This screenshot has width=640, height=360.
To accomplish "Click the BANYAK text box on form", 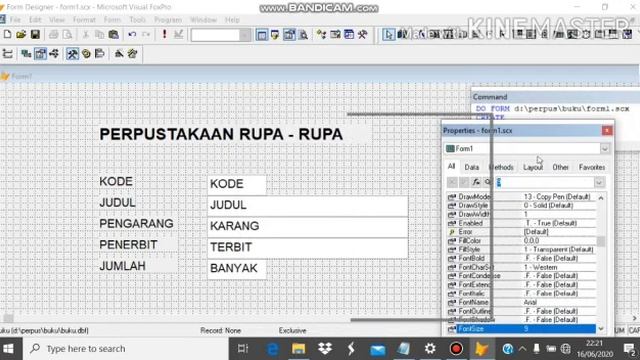I will click(237, 269).
